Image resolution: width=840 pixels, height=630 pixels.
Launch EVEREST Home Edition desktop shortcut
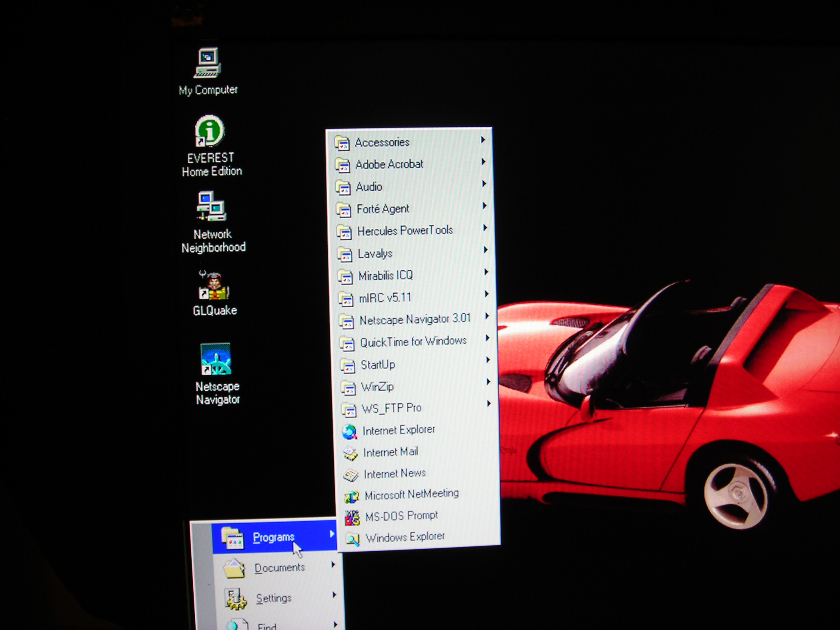click(210, 131)
